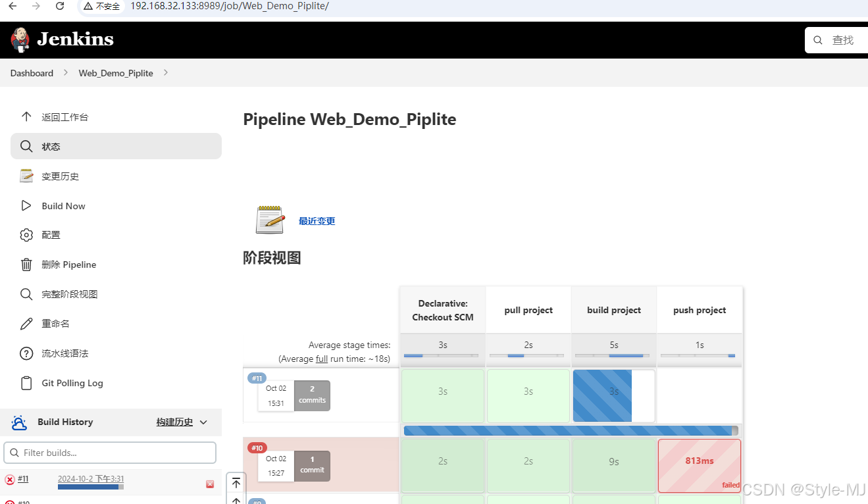This screenshot has height=504, width=868.
Task: Click the clipboard icon beside Git Polling Log
Action: click(26, 383)
